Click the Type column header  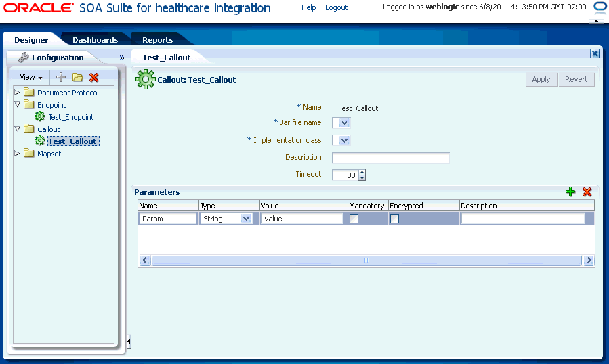[229, 206]
